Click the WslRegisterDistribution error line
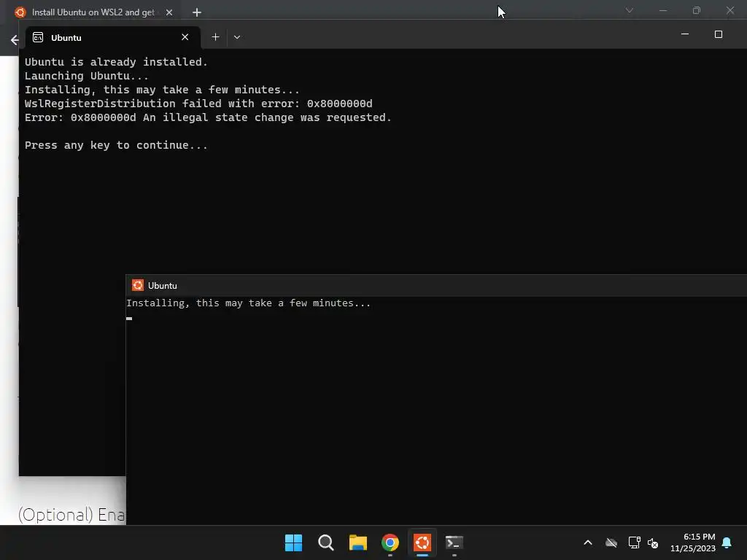The width and height of the screenshot is (747, 560). click(198, 104)
